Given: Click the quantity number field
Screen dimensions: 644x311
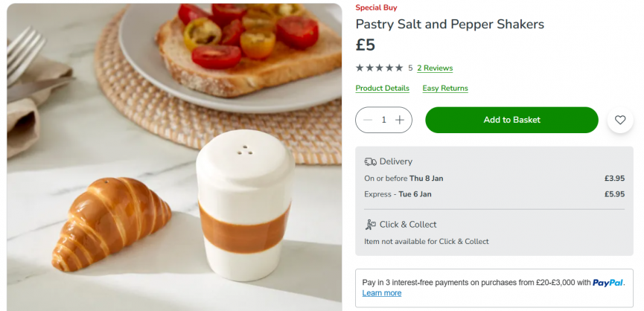Looking at the screenshot, I should [x=384, y=120].
